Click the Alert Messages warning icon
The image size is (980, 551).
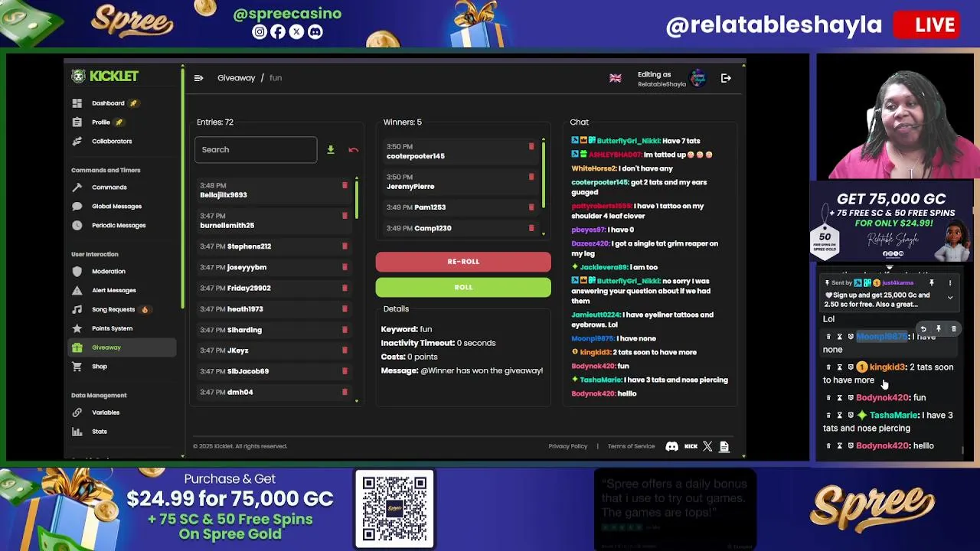(77, 291)
